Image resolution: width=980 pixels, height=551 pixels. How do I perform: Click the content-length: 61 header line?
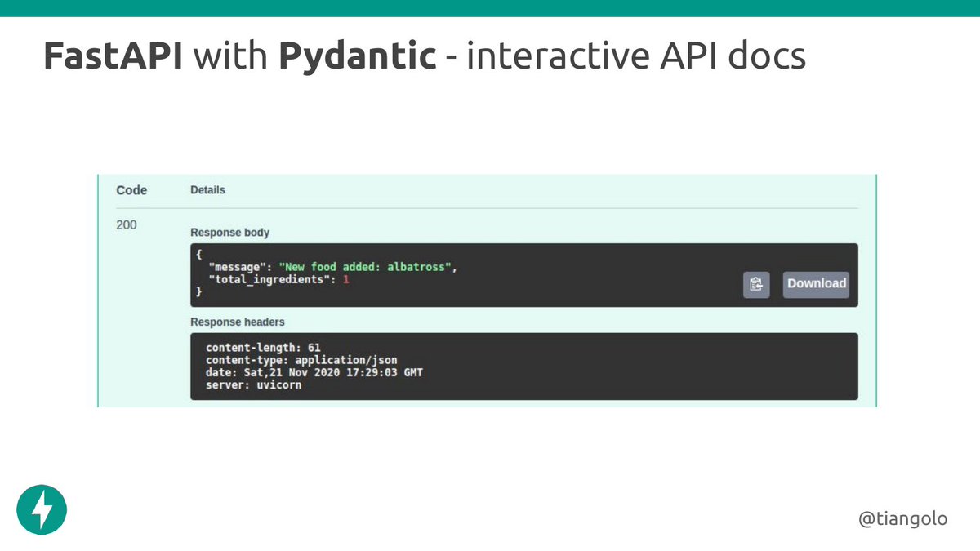tap(263, 348)
